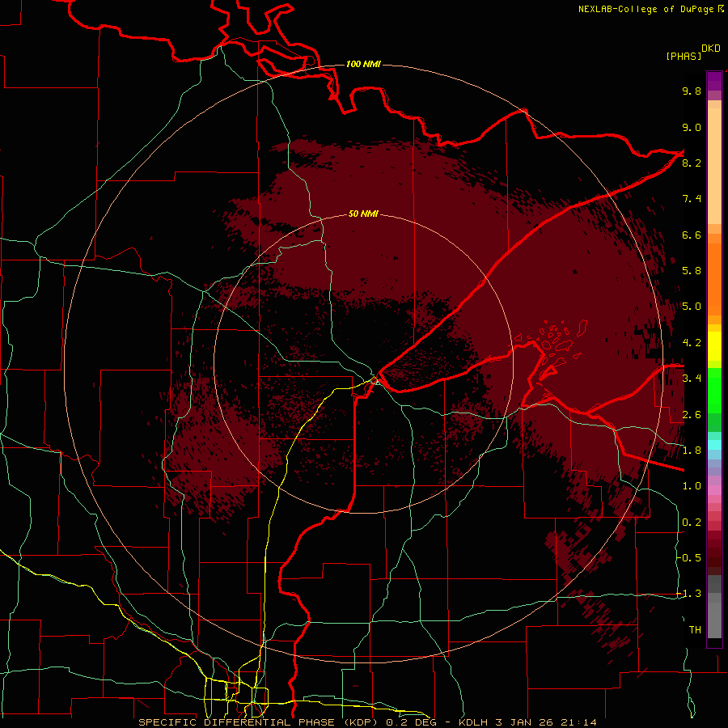The width and height of the screenshot is (728, 728).
Task: Select the 8.2 scale value
Action: tap(692, 163)
